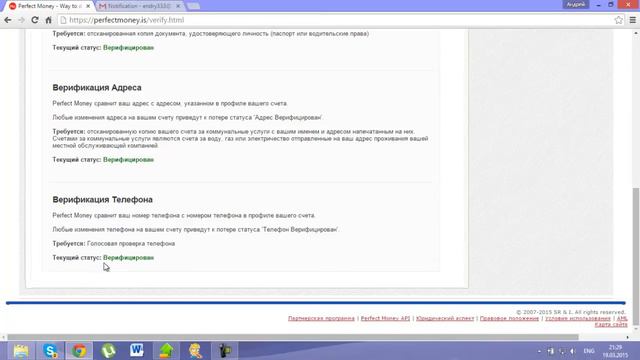Reload the page with the refresh icon
This screenshot has width=640, height=360.
35,20
